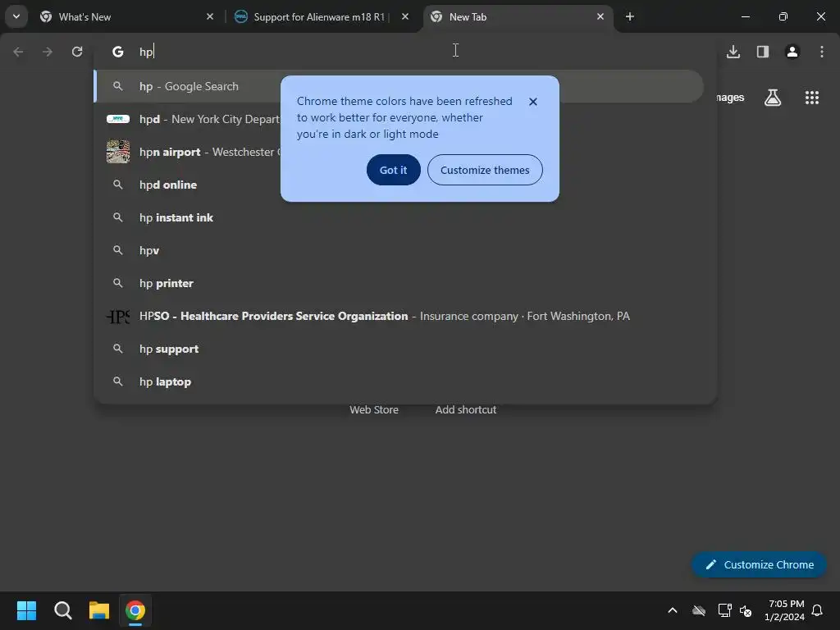Switch to Support for Alienware m18 R1 tab

[x=321, y=16]
